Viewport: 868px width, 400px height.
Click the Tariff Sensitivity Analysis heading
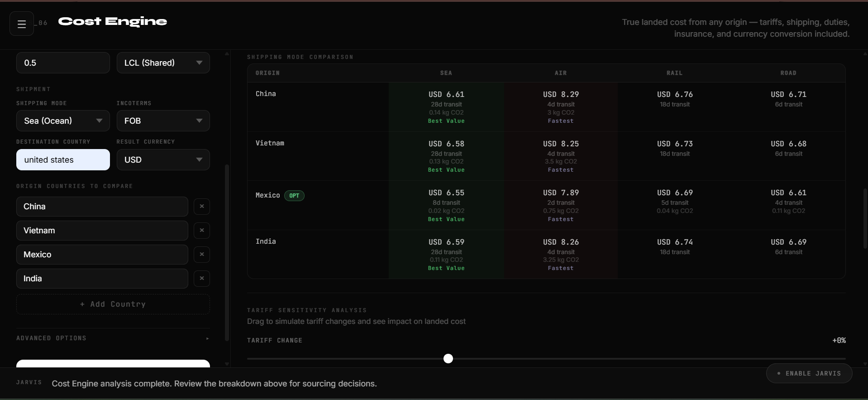coord(307,310)
